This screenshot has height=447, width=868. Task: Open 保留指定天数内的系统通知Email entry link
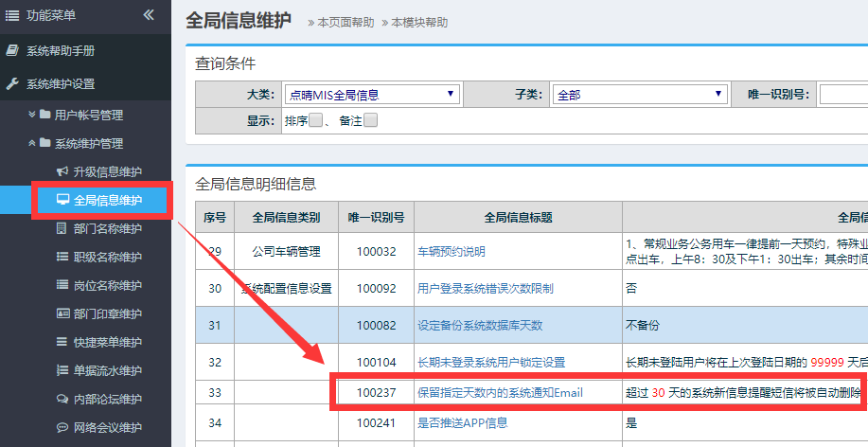click(500, 392)
